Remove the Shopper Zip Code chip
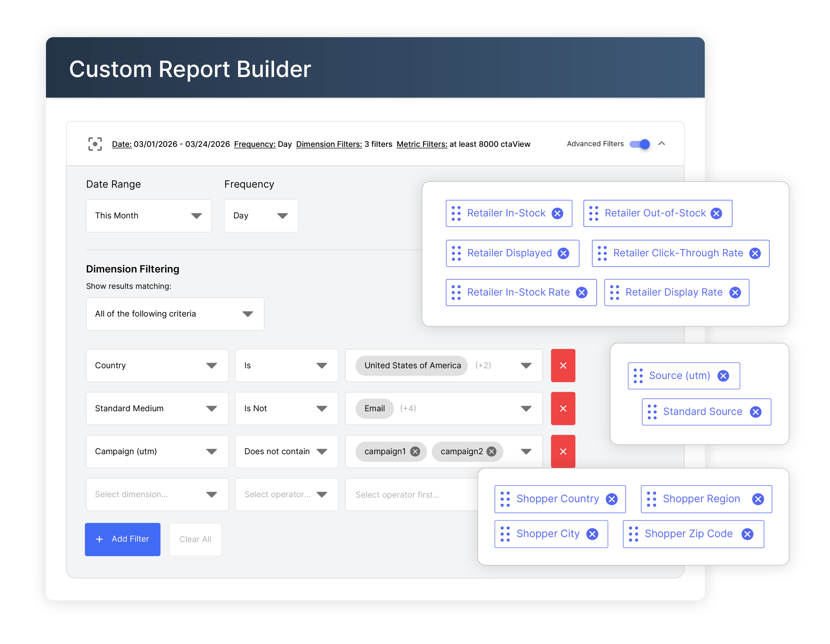Viewport: 830px width, 644px height. point(748,534)
